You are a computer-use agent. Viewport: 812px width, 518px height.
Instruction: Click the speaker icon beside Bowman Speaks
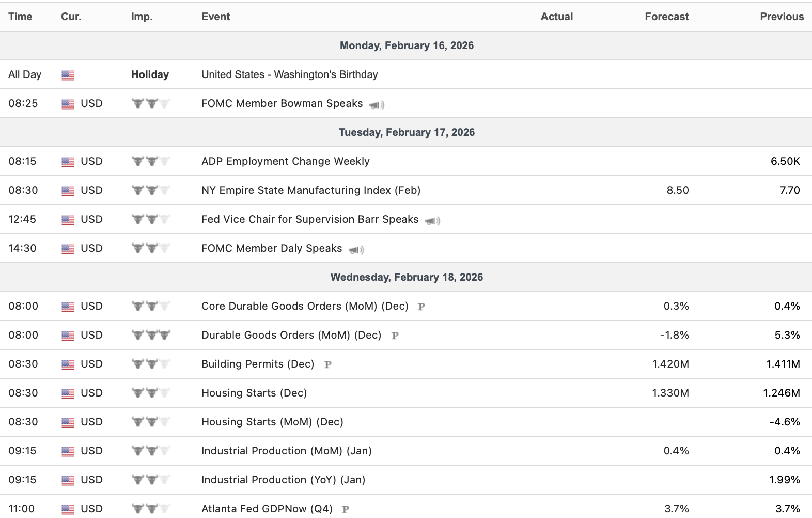(377, 105)
